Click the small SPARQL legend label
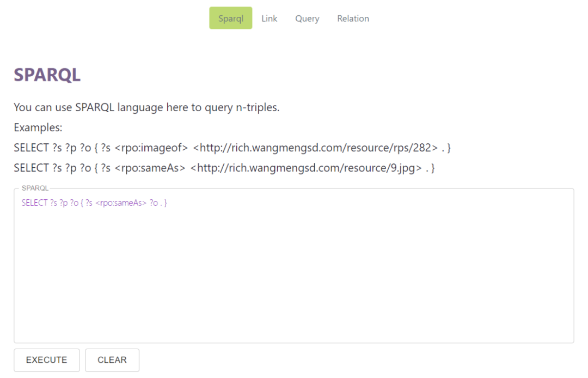 click(35, 188)
